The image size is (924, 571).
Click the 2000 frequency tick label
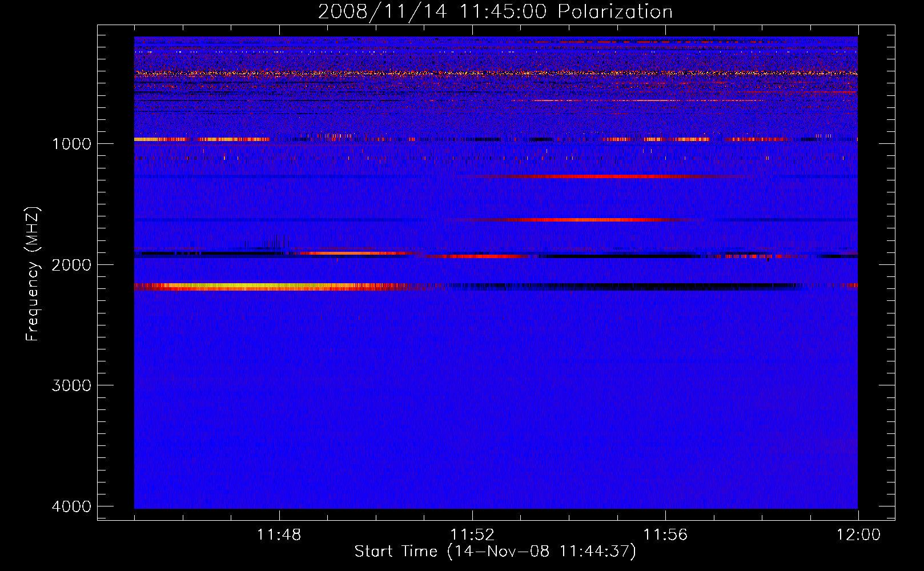(72, 264)
